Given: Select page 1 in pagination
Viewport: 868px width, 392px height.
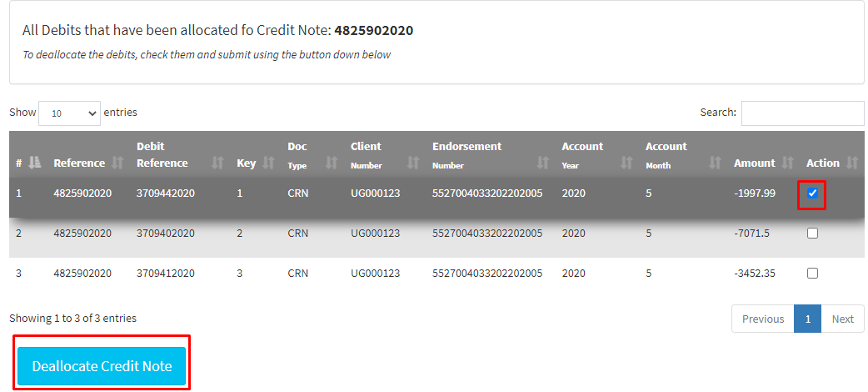Looking at the screenshot, I should [x=807, y=319].
